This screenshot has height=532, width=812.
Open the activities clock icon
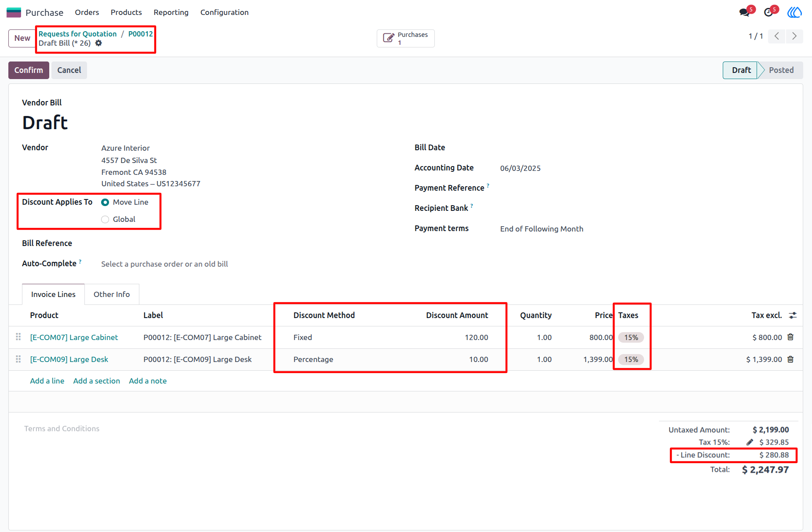click(768, 12)
